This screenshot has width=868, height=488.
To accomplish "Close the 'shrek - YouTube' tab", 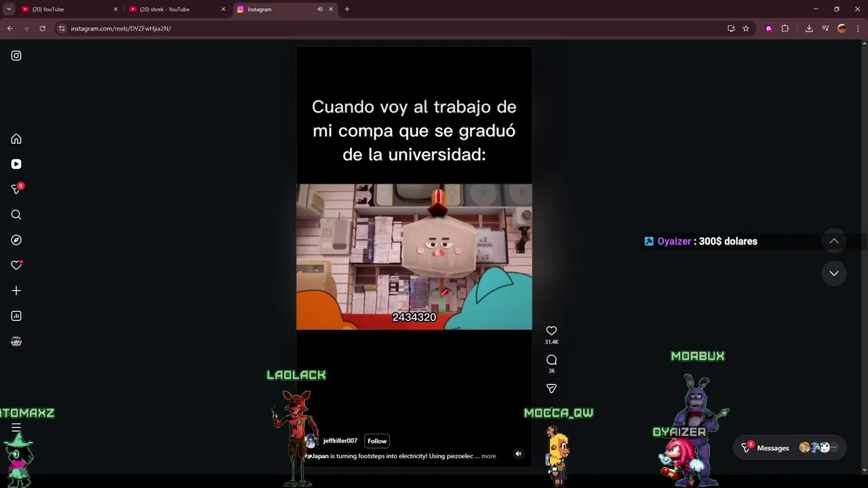I will 223,9.
